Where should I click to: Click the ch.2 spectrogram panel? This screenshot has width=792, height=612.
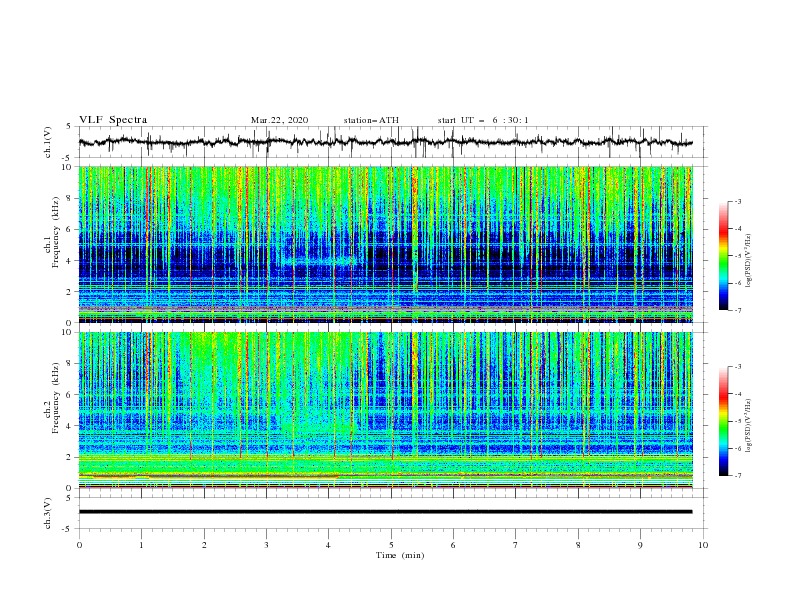pos(385,410)
